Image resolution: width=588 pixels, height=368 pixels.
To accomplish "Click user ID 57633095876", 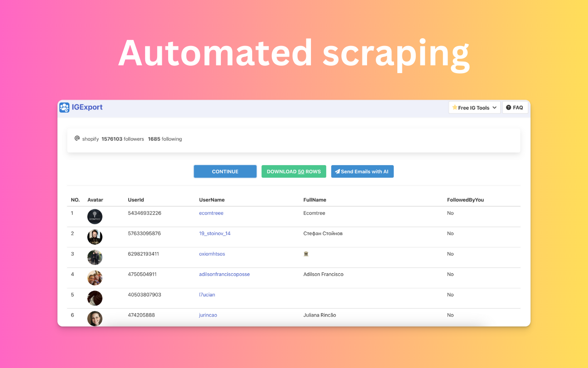I will coord(144,233).
